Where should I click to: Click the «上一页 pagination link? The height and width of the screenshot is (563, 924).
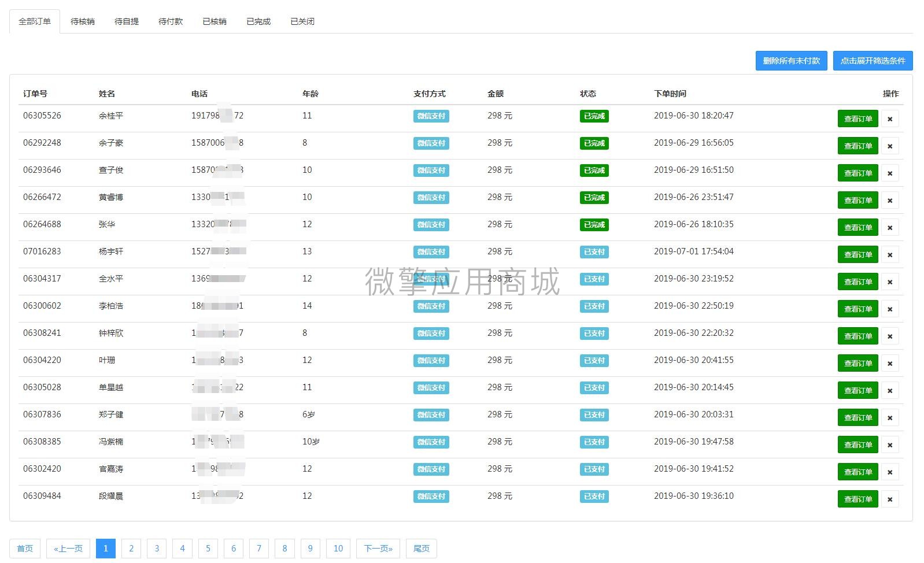(68, 549)
